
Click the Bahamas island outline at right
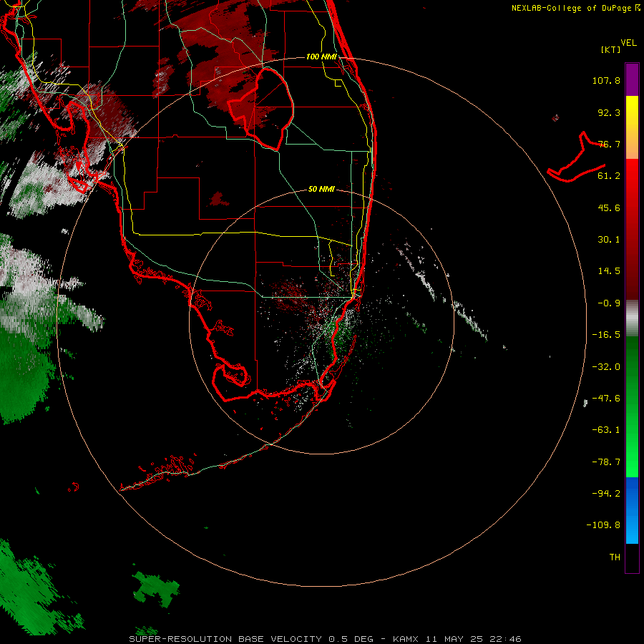pyautogui.click(x=577, y=157)
